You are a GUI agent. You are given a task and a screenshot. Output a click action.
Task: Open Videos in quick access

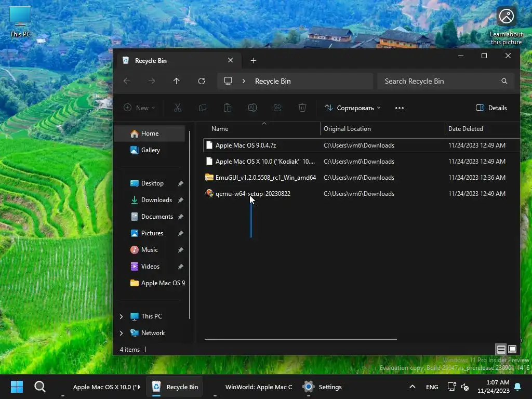150,267
